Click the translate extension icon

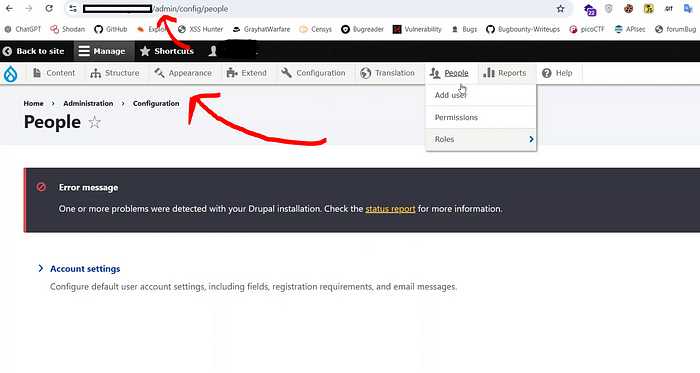coord(688,8)
